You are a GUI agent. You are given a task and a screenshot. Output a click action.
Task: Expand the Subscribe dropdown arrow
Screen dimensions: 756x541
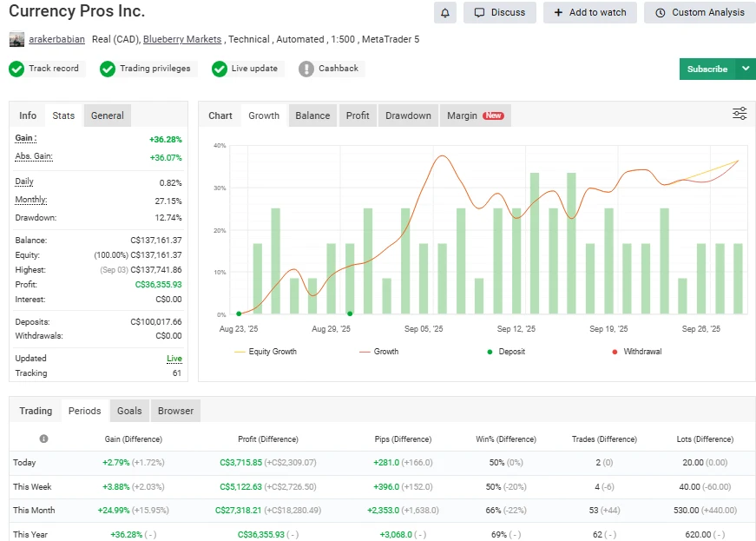[746, 69]
